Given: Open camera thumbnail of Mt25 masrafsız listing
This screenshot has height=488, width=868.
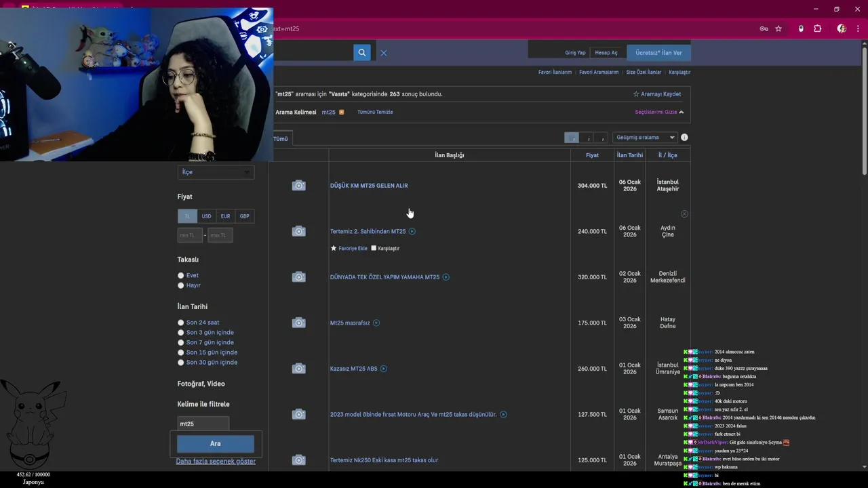Looking at the screenshot, I should 298,323.
